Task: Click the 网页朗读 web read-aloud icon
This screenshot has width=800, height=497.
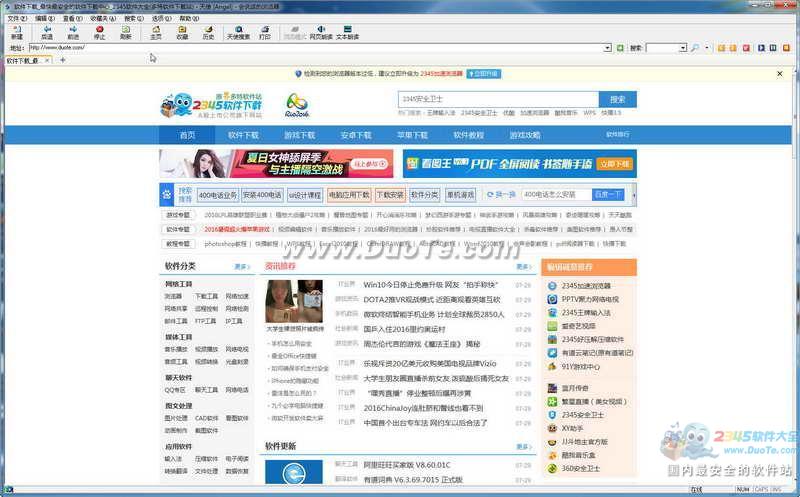Action: [321, 33]
